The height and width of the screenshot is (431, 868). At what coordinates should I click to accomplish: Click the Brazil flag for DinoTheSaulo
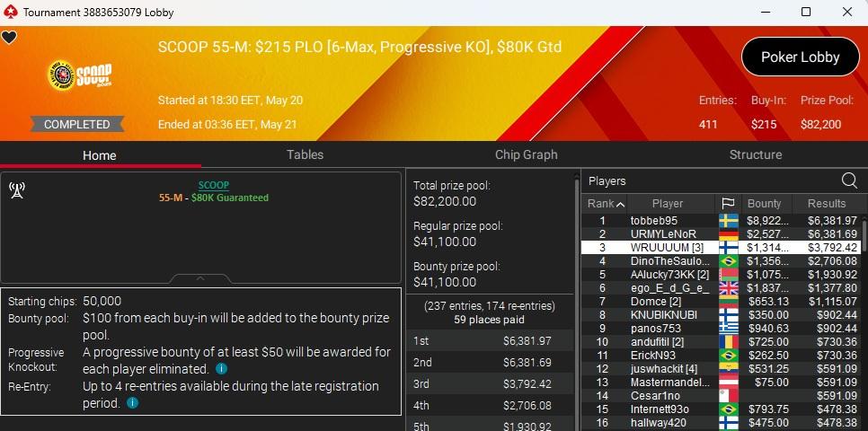coord(729,261)
